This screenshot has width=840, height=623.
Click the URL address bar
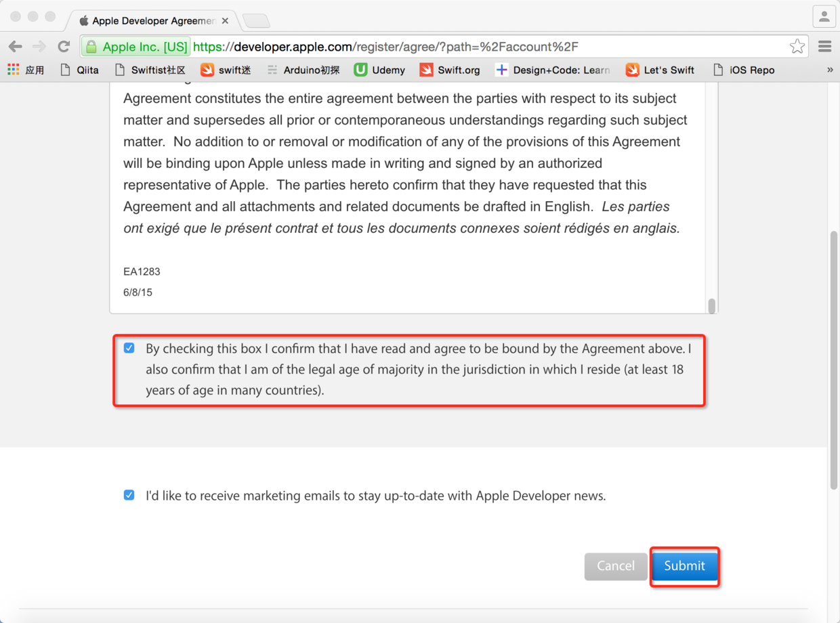[x=445, y=47]
